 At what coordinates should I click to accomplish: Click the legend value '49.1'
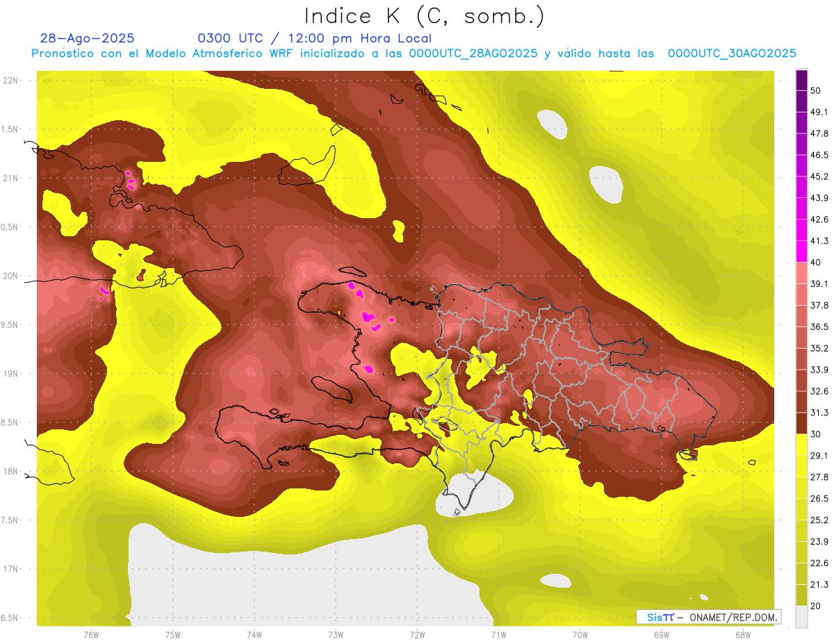coord(819,112)
